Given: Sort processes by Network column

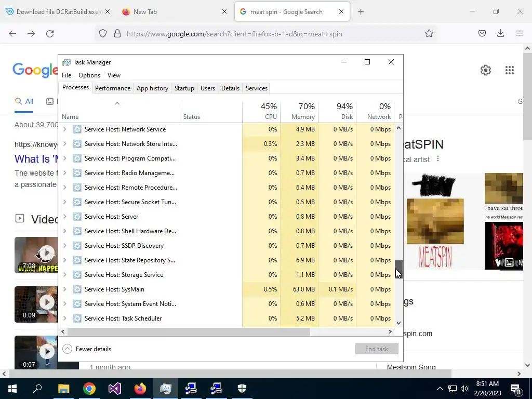Looking at the screenshot, I should point(376,112).
